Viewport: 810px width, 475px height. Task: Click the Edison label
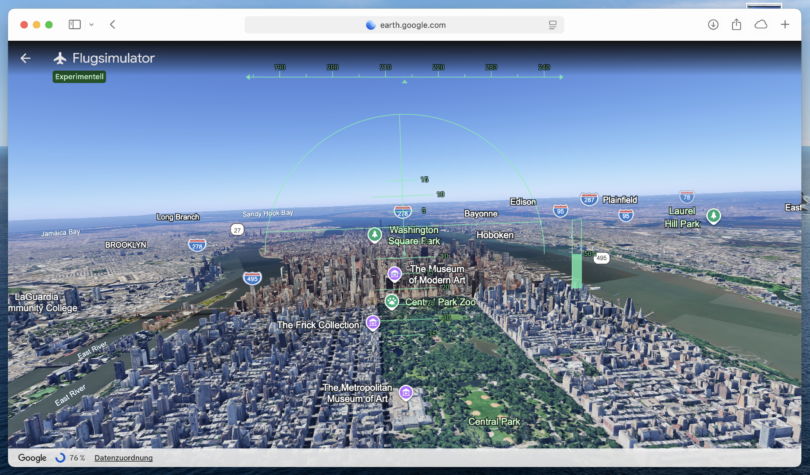tap(523, 202)
